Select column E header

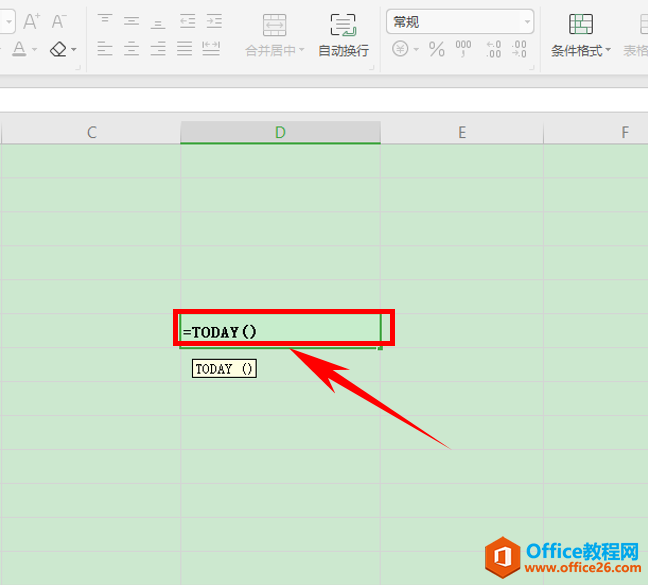click(x=462, y=132)
